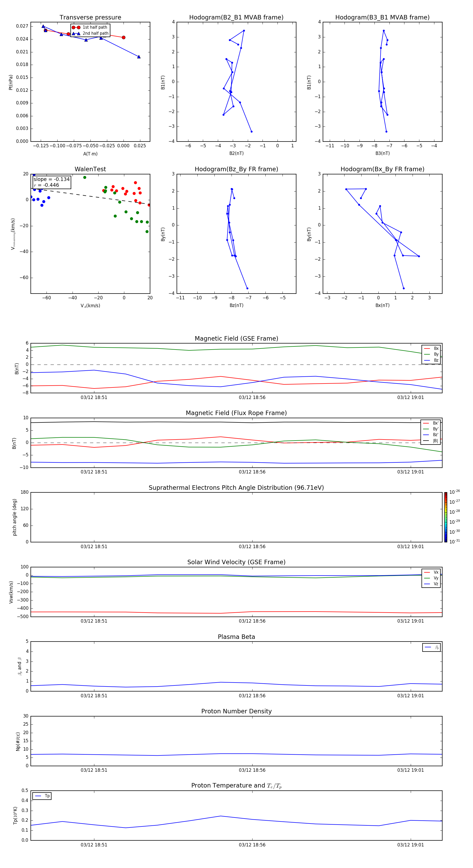Screen dimensions: 473x868
Task: Click "03/12 18:51" tick under GSE Magnetic Field plot
Action: pyautogui.click(x=94, y=397)
